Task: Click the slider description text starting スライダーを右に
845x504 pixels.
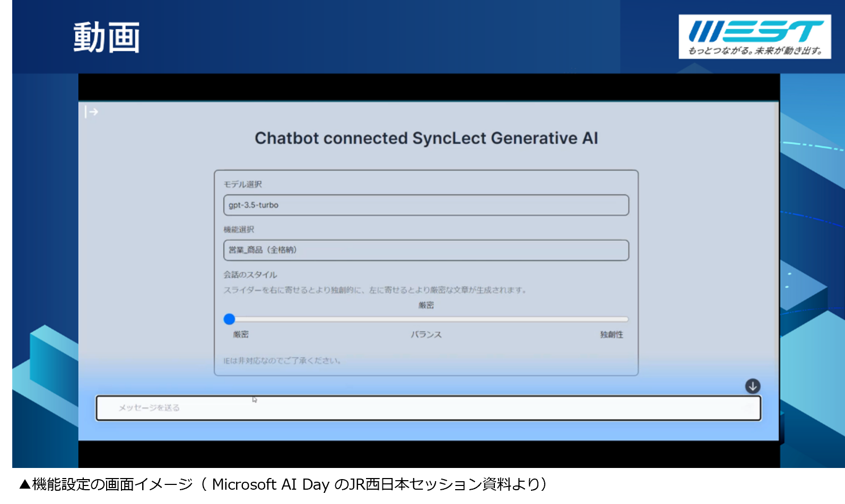Action: point(374,290)
